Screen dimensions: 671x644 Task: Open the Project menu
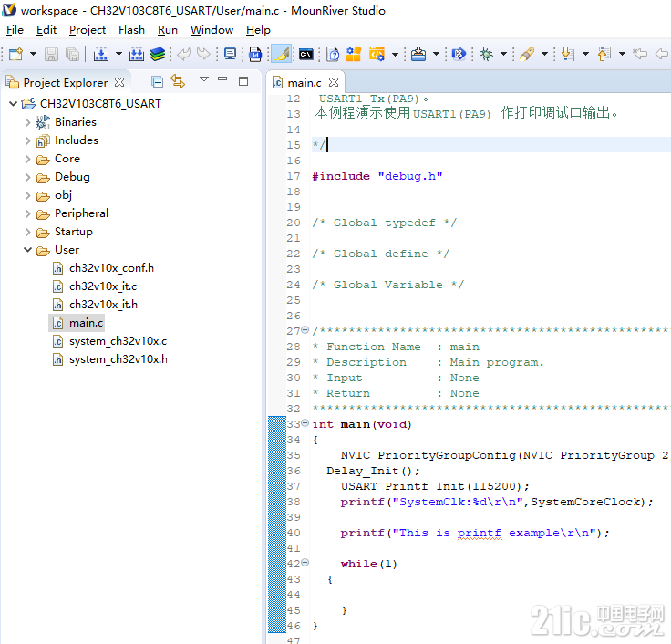[x=88, y=30]
